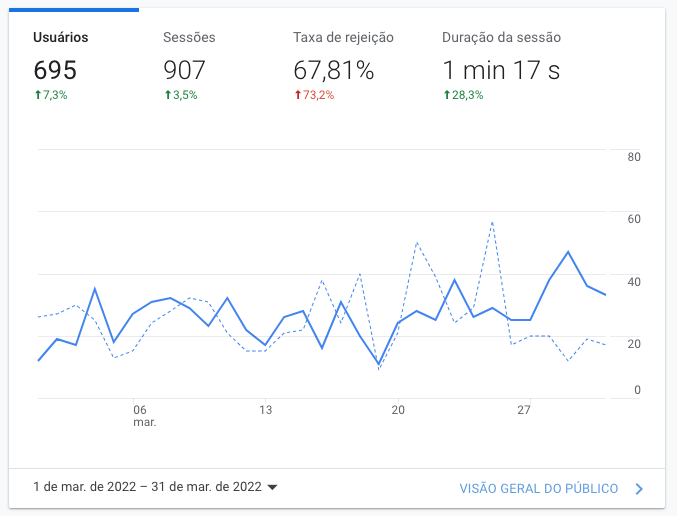This screenshot has height=516, width=677.
Task: Switch to the Sessões metric tab
Action: pyautogui.click(x=189, y=38)
